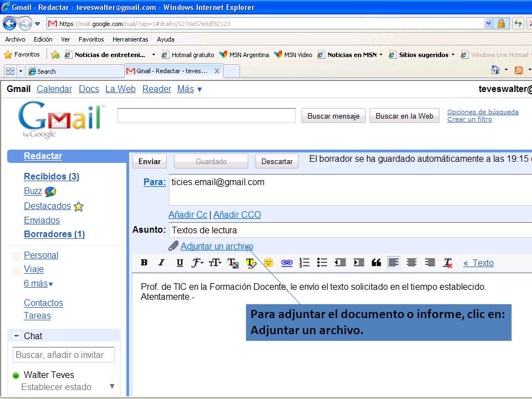The image size is (532, 399).
Task: Open the text highlight color picker
Action: click(x=251, y=263)
